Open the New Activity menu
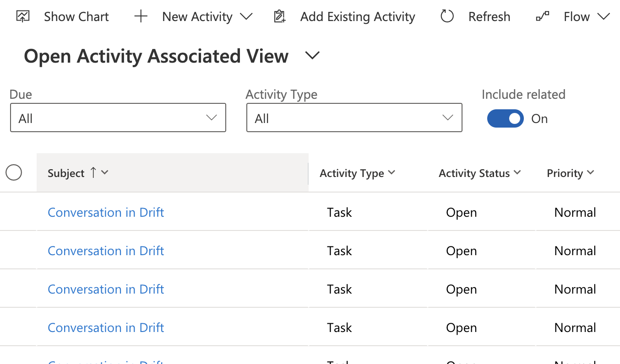620x364 pixels. coord(193,17)
